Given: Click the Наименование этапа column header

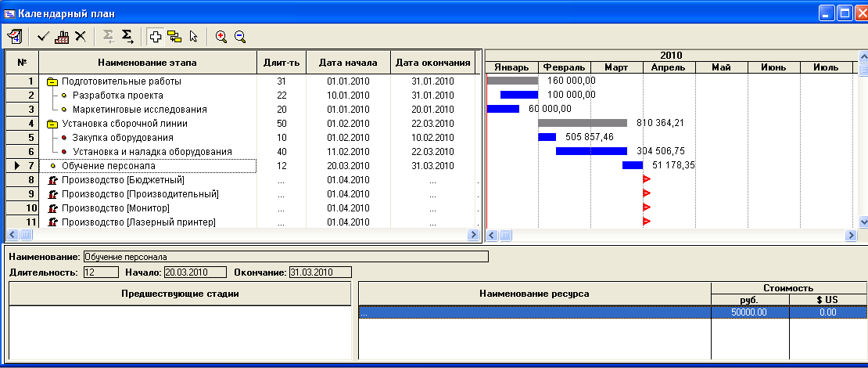Looking at the screenshot, I should tap(148, 63).
